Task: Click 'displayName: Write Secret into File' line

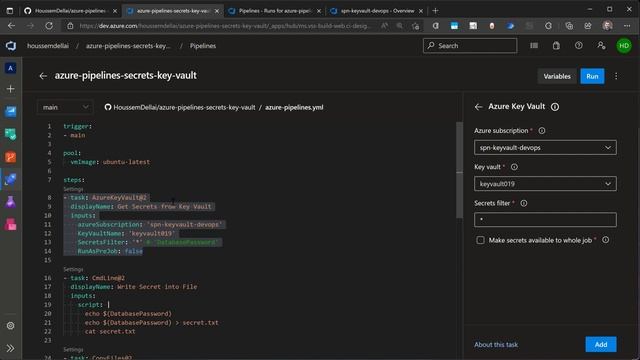Action: coord(133,287)
